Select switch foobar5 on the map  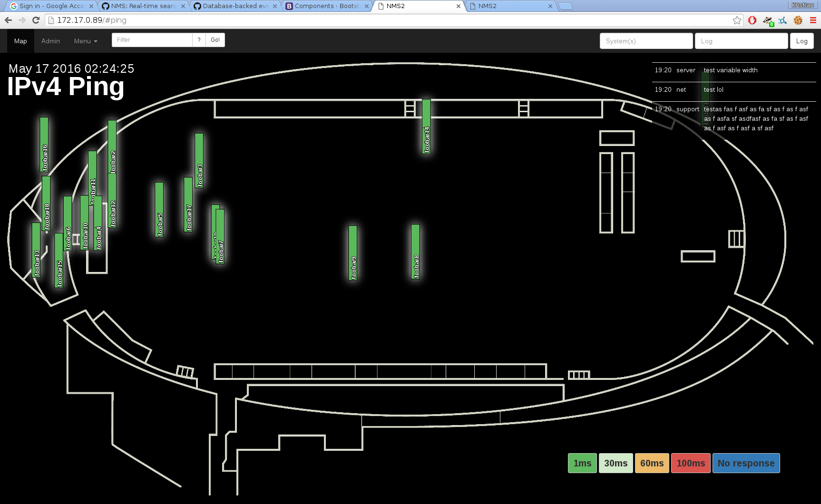click(x=159, y=210)
